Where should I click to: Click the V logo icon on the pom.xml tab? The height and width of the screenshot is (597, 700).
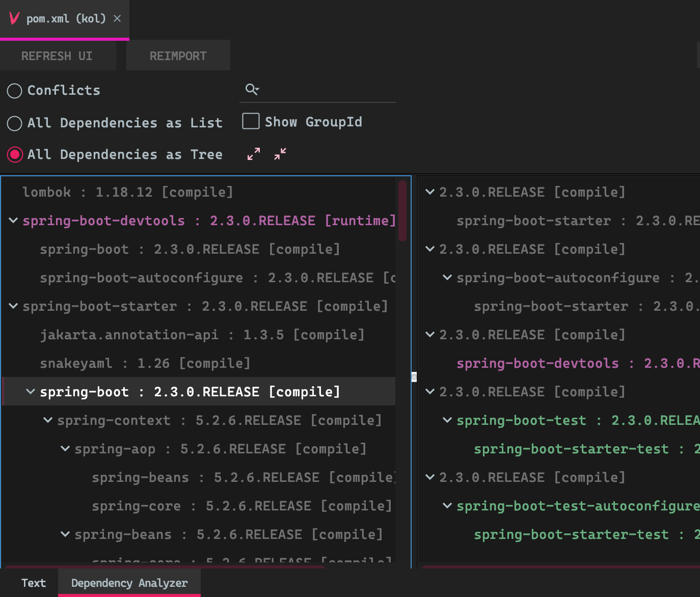[x=13, y=19]
